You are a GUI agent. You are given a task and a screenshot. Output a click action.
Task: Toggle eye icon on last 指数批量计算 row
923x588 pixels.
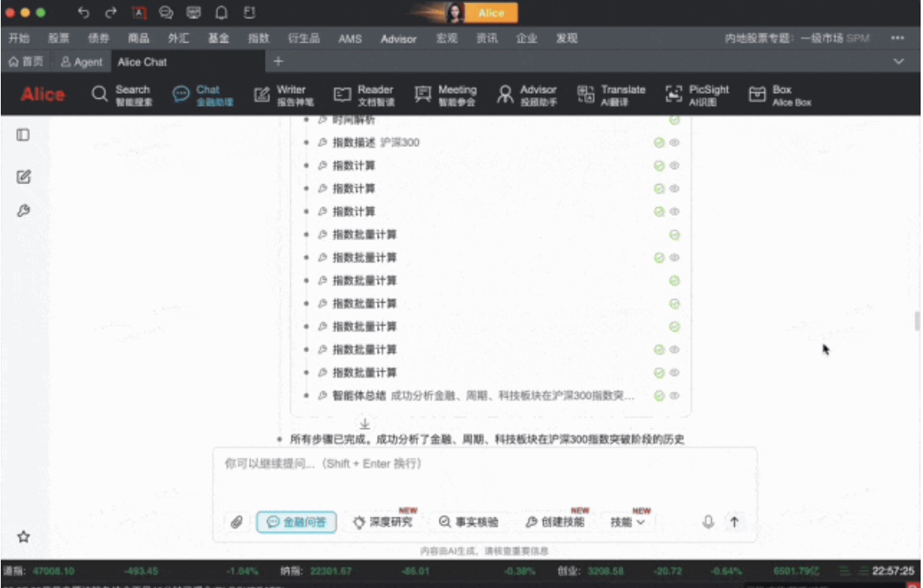point(675,372)
